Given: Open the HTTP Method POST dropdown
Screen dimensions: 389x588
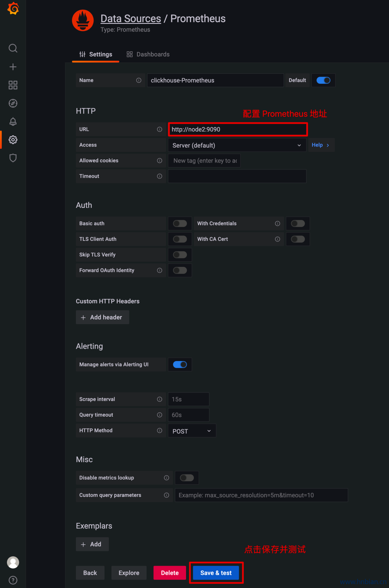Looking at the screenshot, I should [192, 431].
